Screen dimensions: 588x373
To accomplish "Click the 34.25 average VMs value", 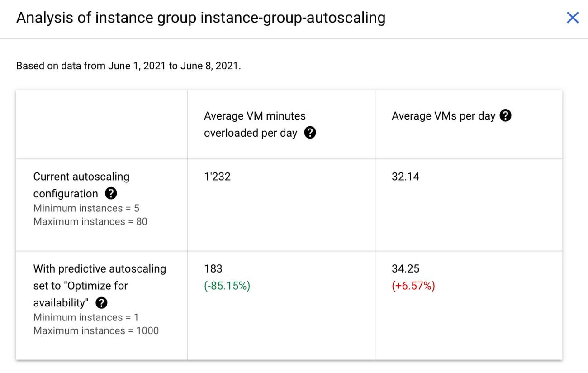I will tap(405, 268).
